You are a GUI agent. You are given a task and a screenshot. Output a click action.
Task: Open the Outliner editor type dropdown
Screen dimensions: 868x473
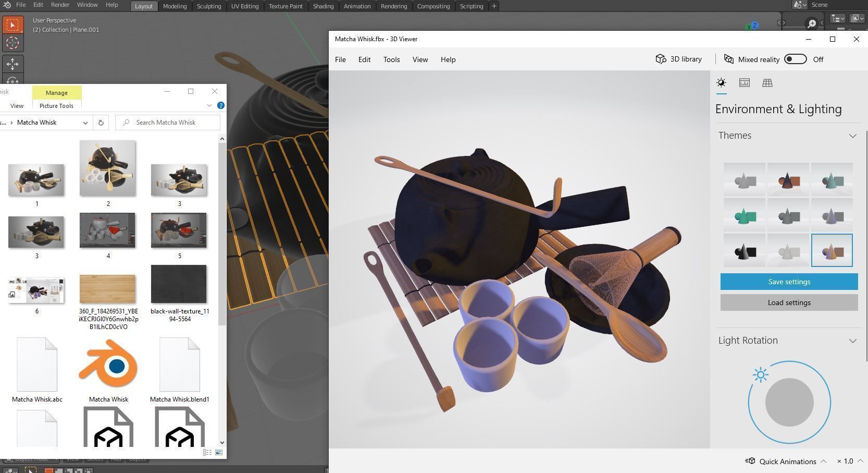click(x=838, y=19)
